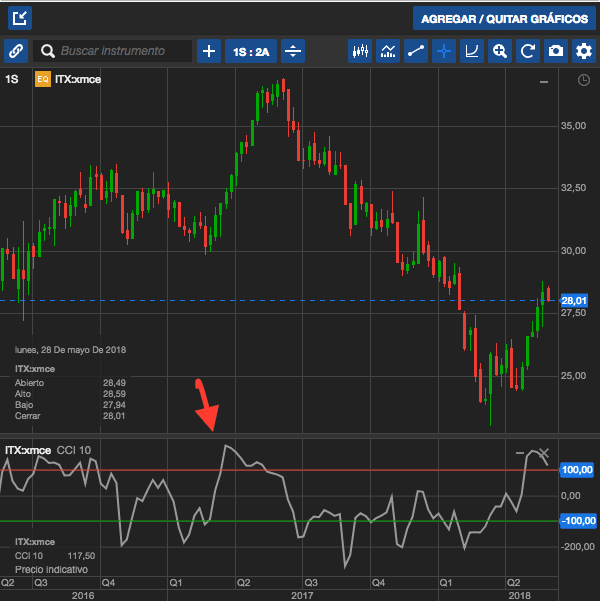Select the trend line drawing tool

416,51
